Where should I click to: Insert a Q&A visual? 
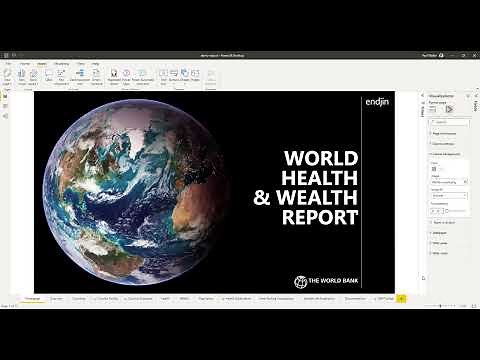point(49,76)
